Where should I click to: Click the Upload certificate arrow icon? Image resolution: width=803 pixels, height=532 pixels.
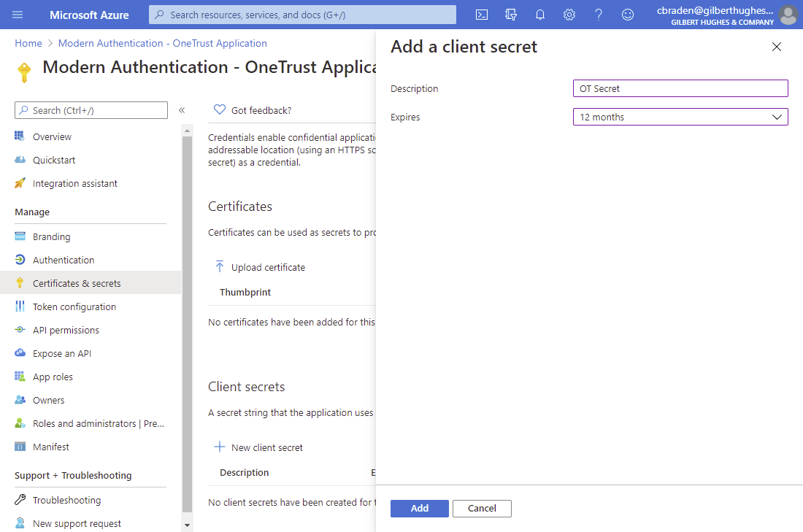tap(219, 266)
